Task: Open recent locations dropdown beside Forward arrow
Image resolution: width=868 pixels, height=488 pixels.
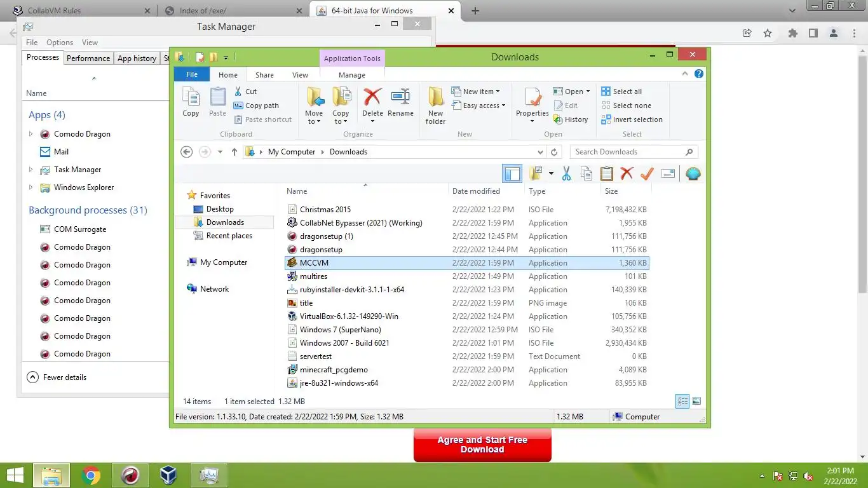Action: click(x=220, y=152)
